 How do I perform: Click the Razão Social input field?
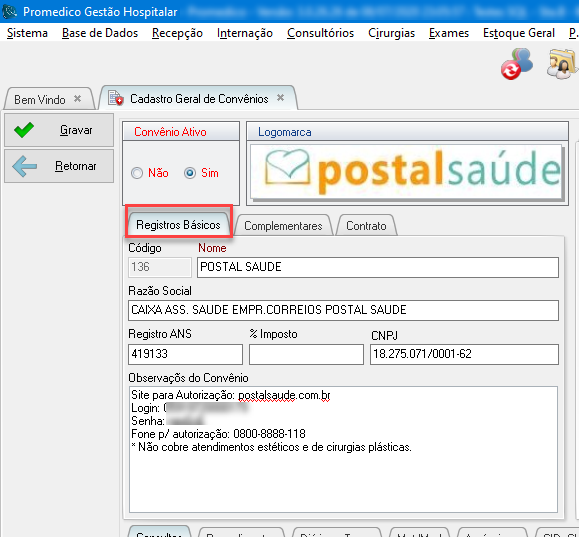click(343, 310)
